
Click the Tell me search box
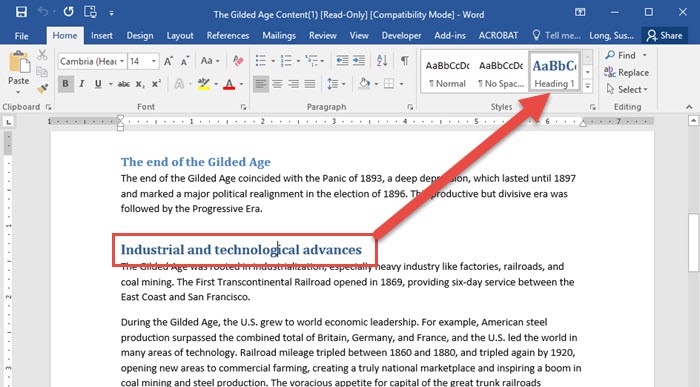(x=556, y=36)
